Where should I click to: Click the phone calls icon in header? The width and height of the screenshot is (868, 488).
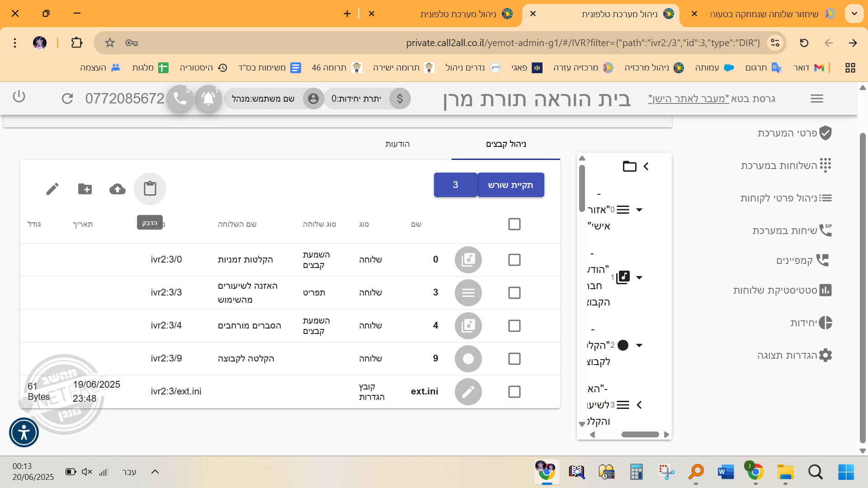[180, 99]
